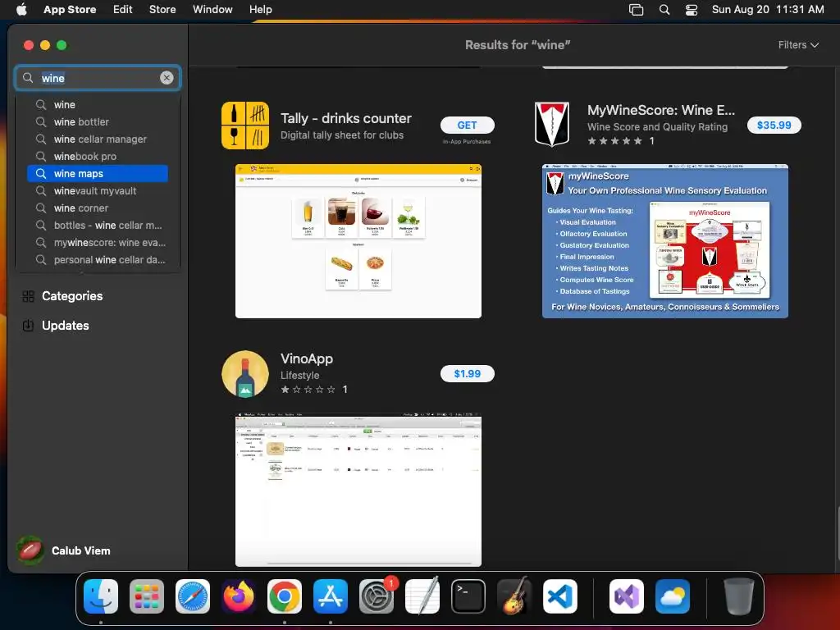Open System Settings from the Dock

point(377,596)
